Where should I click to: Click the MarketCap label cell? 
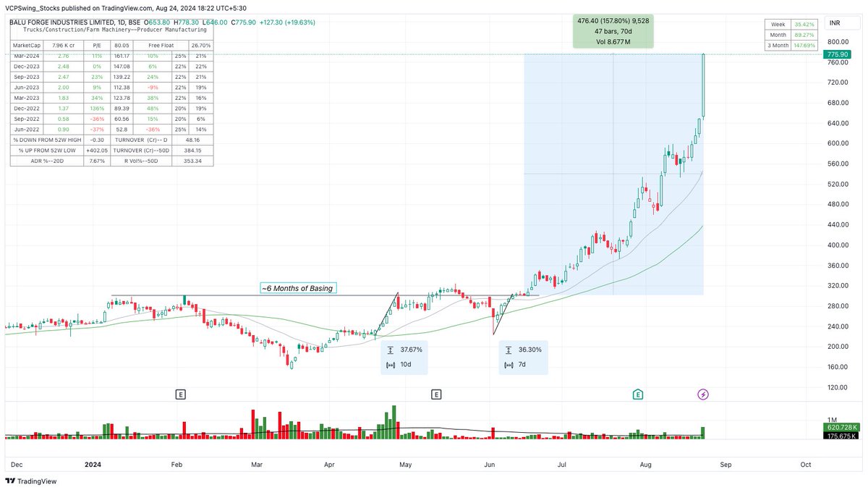pos(27,46)
